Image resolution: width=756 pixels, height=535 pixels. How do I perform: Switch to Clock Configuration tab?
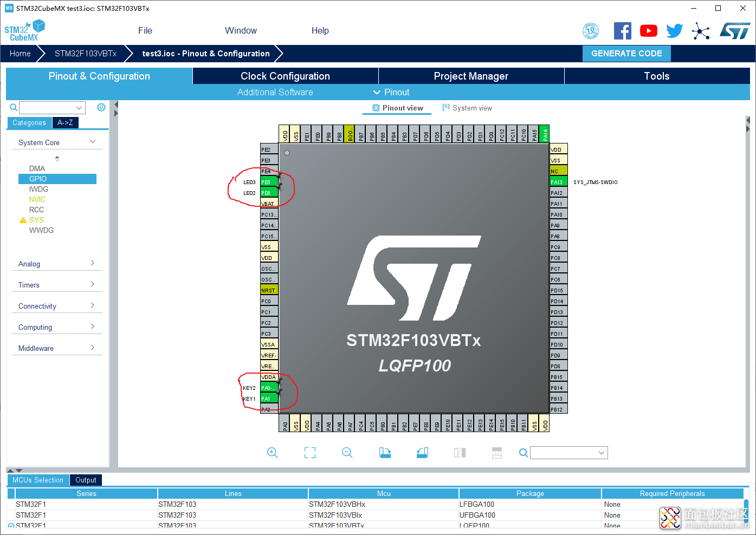(x=285, y=76)
